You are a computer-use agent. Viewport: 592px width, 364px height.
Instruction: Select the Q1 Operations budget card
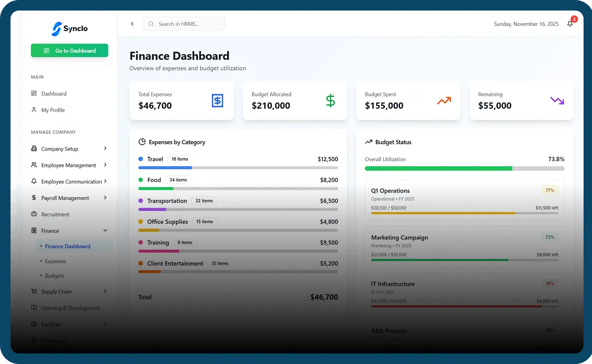pos(464,200)
